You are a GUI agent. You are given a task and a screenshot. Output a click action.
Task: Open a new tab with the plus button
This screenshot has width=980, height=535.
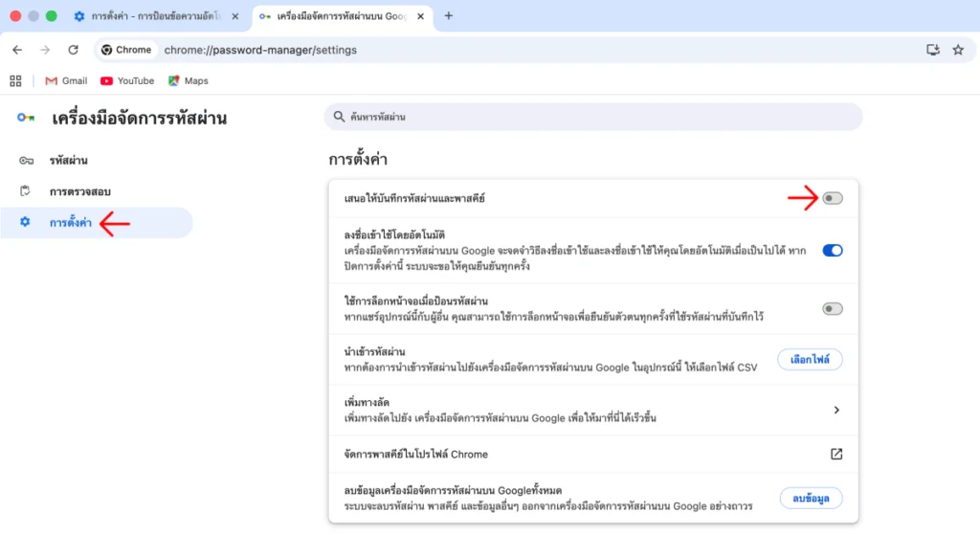(x=448, y=15)
